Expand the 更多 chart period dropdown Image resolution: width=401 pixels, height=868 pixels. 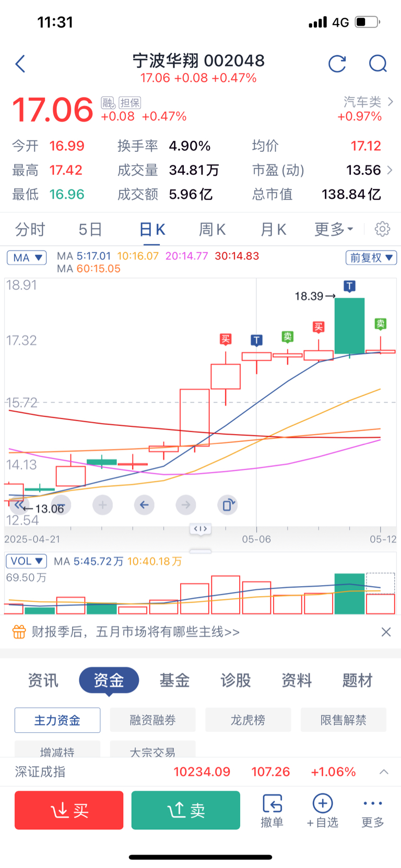[334, 229]
